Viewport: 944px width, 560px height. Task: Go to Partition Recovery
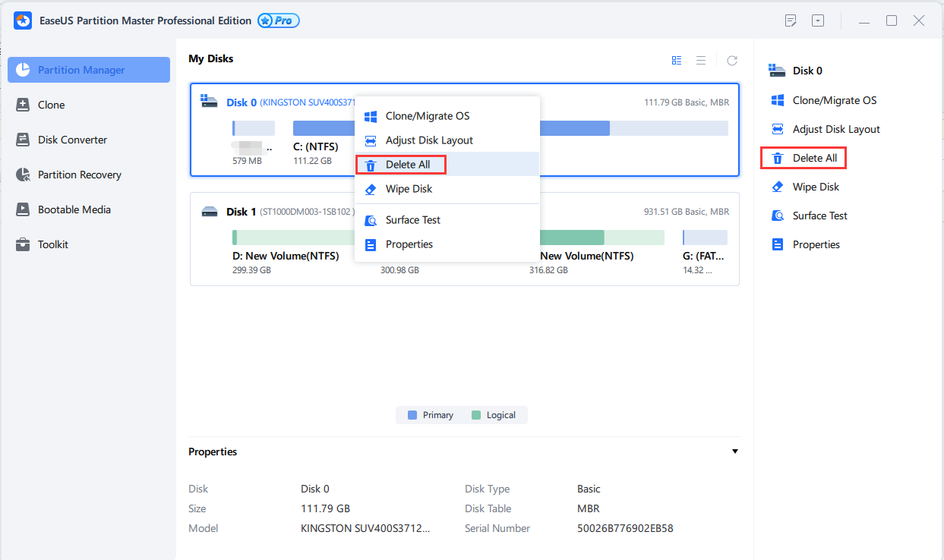(x=79, y=175)
